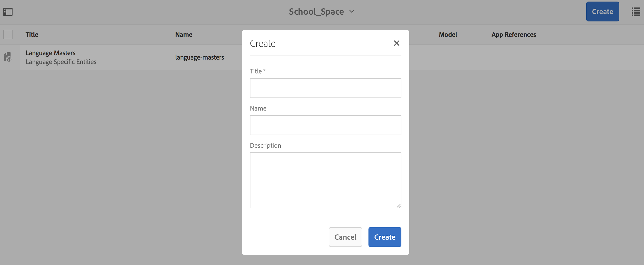Click the Description textarea resize handle
This screenshot has height=265, width=644.
coord(399,206)
